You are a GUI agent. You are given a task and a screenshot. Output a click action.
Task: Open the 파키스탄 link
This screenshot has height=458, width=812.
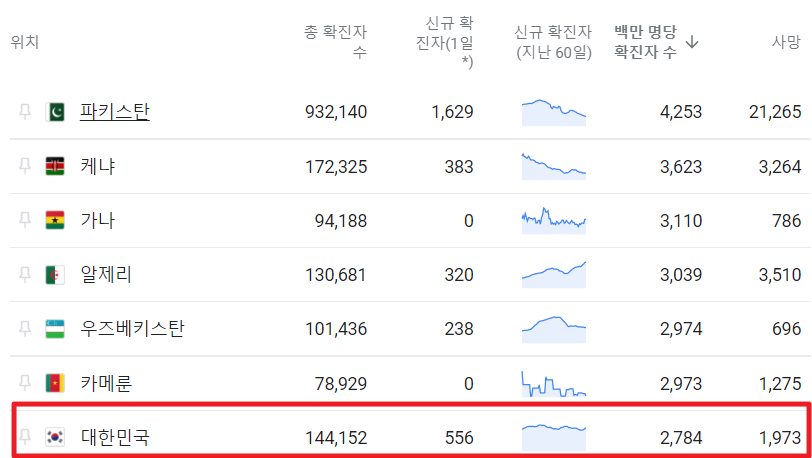114,111
